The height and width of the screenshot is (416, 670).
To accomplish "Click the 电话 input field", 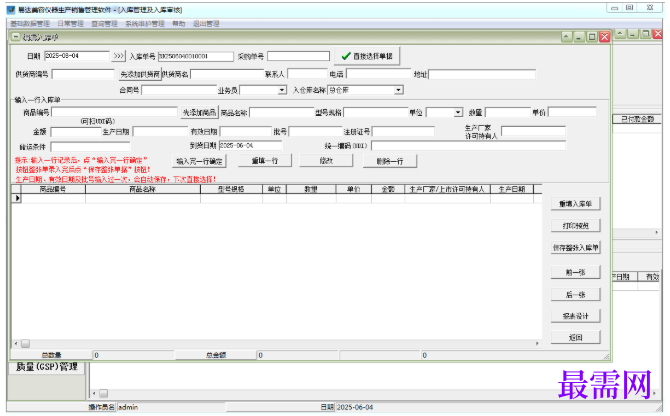I will click(379, 74).
